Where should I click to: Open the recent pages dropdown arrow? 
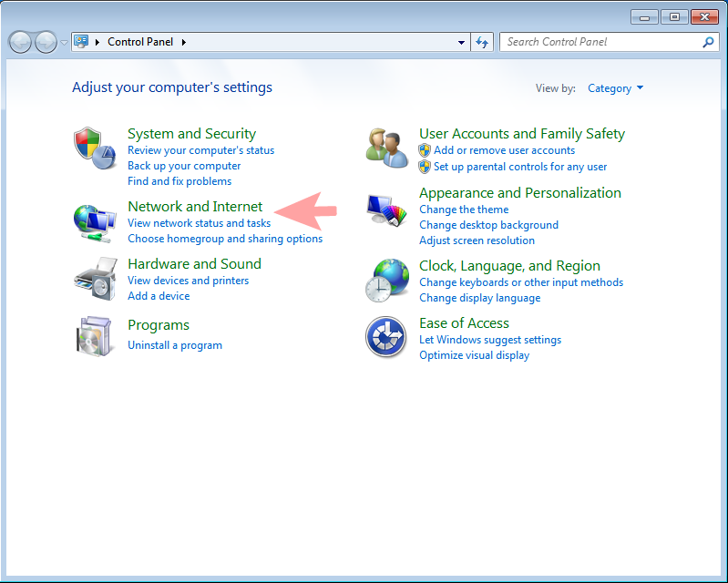tap(64, 43)
